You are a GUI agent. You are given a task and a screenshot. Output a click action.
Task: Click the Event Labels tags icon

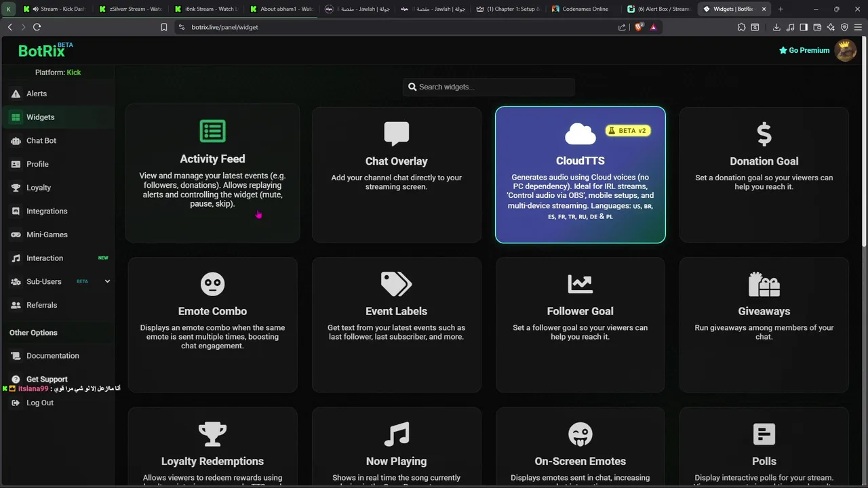397,284
